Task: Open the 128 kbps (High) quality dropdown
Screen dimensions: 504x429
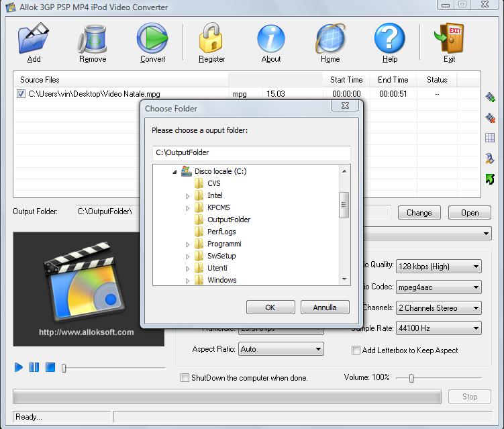Action: [439, 267]
